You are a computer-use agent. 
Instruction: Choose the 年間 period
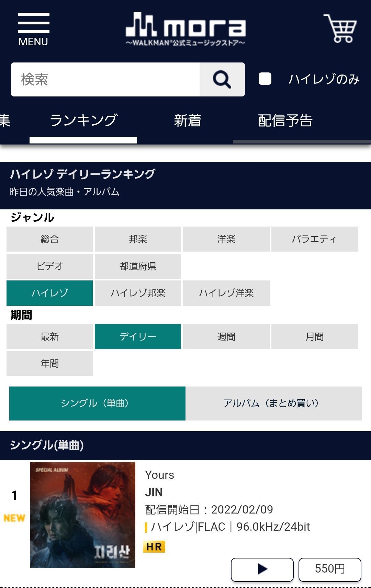[49, 363]
